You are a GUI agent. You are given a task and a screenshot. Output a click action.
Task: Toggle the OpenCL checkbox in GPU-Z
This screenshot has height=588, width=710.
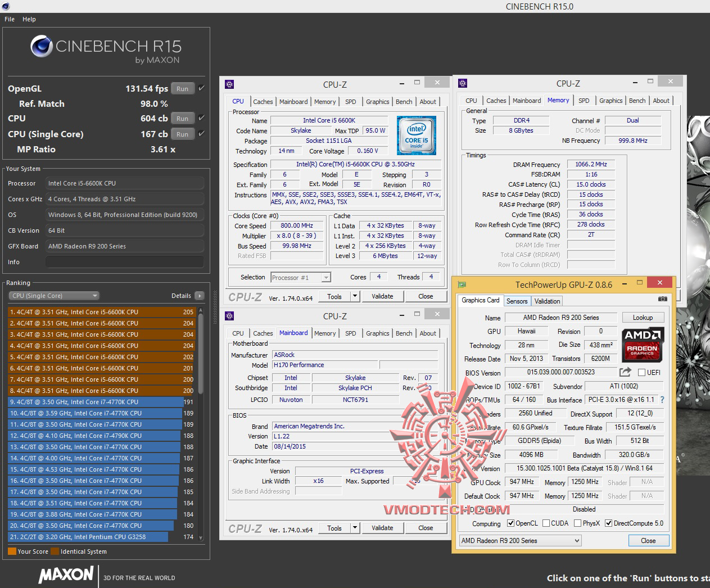[510, 523]
